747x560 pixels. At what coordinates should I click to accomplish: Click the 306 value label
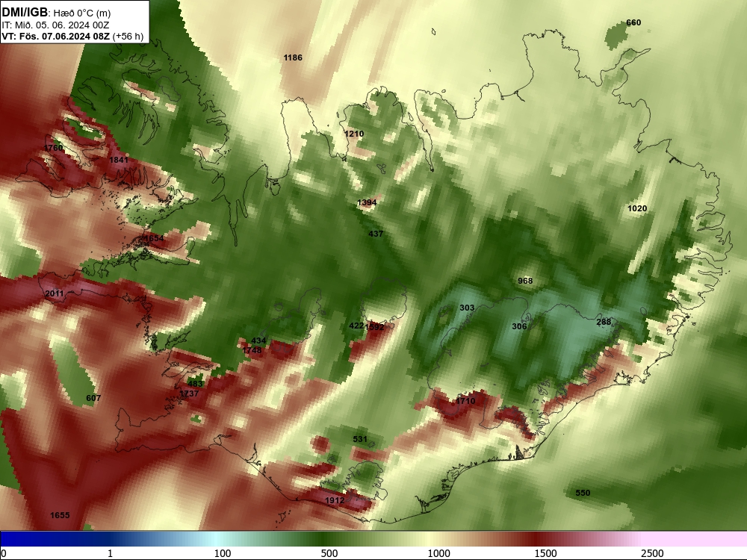[519, 326]
